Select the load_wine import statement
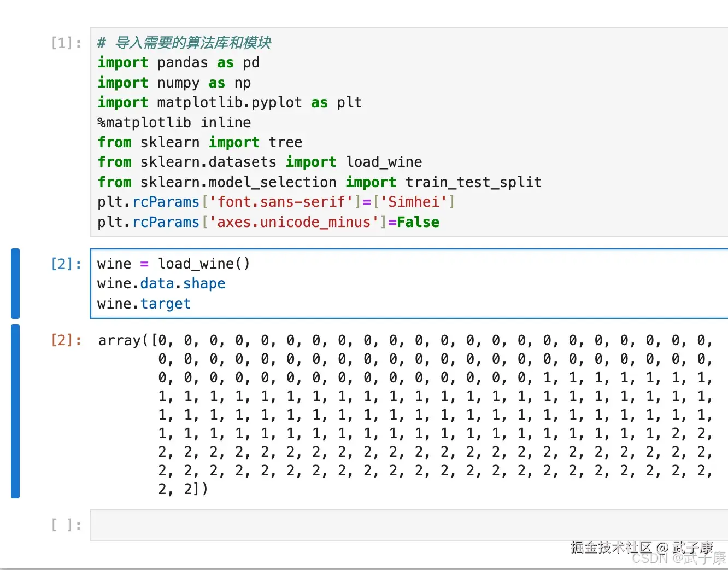The height and width of the screenshot is (570, 728). pyautogui.click(x=259, y=162)
